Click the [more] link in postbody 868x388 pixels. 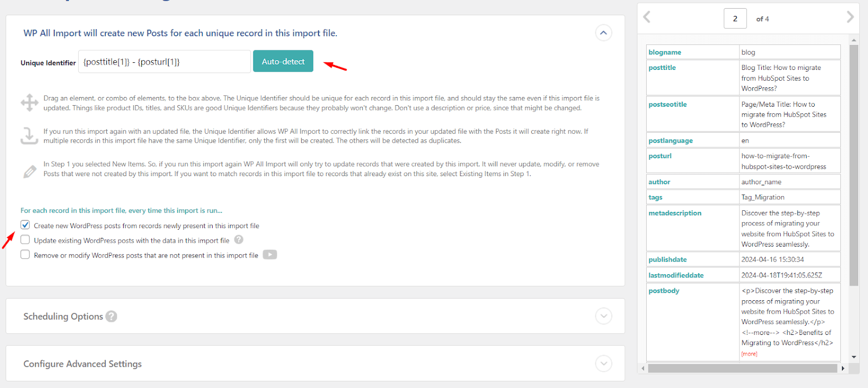coord(749,354)
